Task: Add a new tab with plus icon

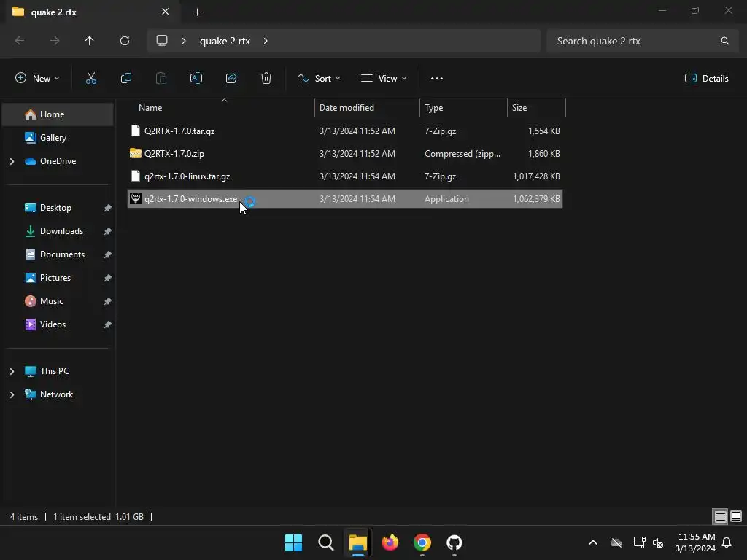Action: [x=197, y=12]
